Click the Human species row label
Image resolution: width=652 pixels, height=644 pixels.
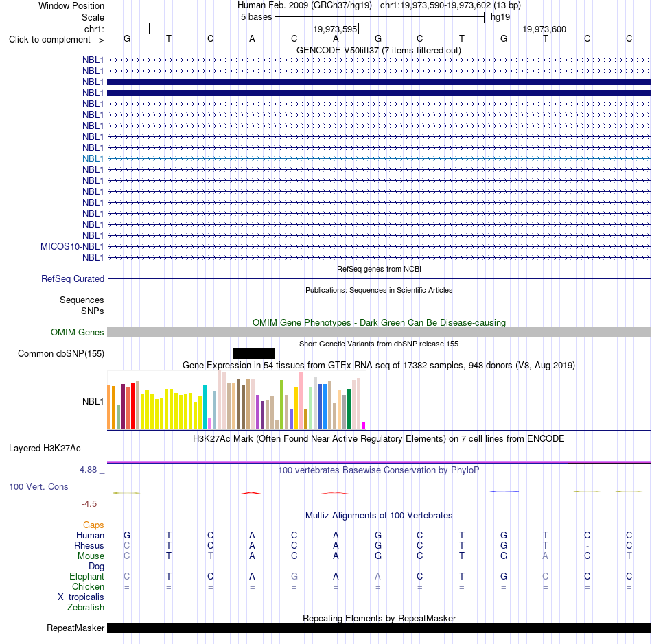pos(90,535)
